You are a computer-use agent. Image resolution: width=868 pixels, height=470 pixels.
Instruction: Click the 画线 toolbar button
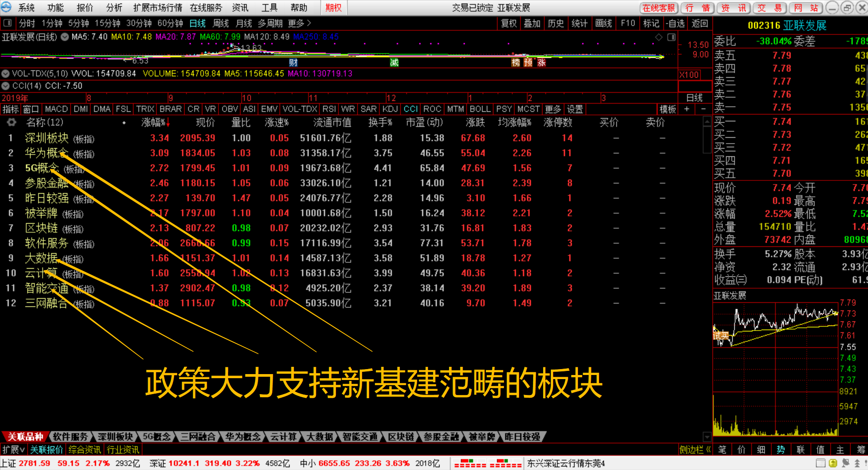[x=604, y=23]
